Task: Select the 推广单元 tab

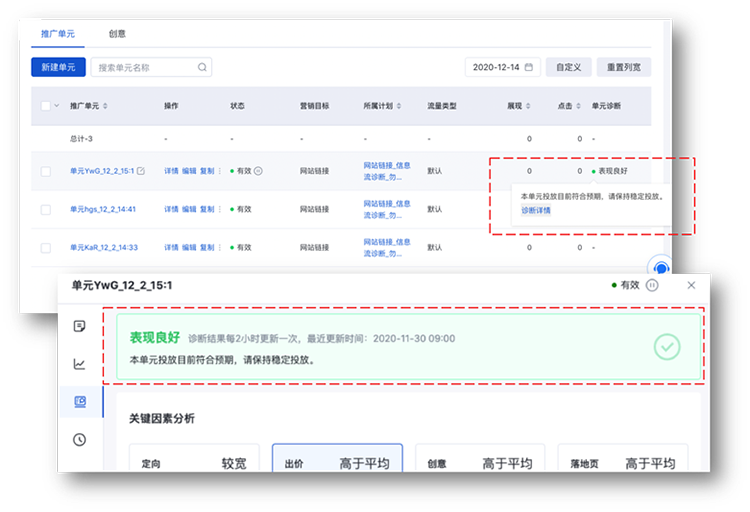Action: point(56,34)
